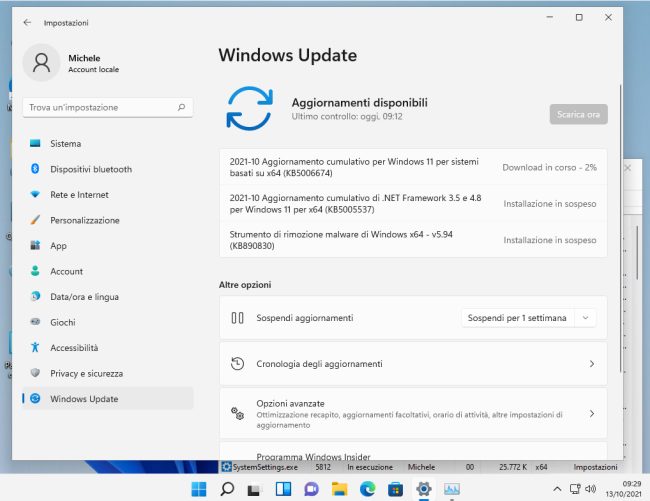This screenshot has width=650, height=501.
Task: Click the Trova un'impostazione search field
Action: point(100,107)
